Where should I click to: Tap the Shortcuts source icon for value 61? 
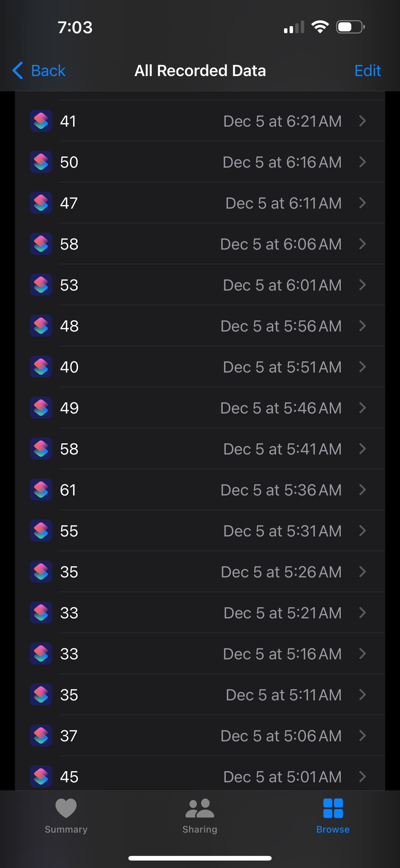pyautogui.click(x=41, y=490)
